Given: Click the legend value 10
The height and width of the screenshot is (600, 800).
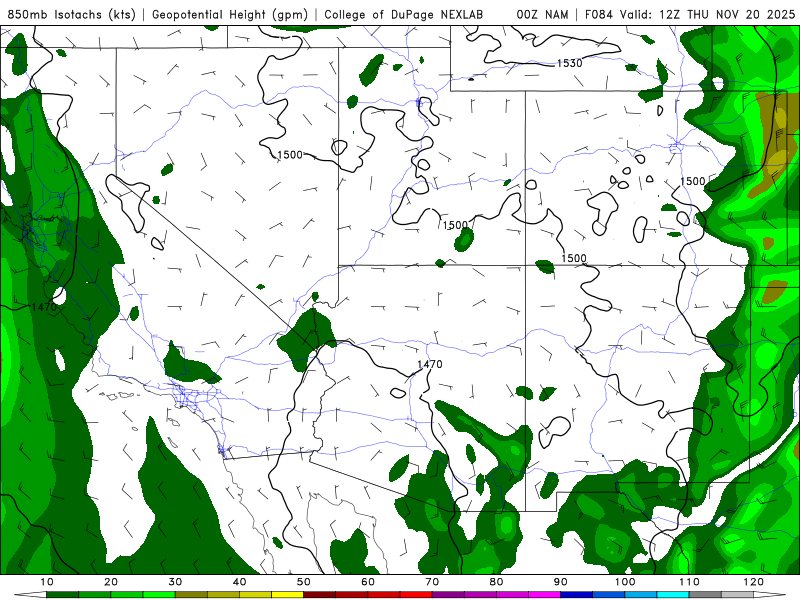Looking at the screenshot, I should [x=46, y=582].
